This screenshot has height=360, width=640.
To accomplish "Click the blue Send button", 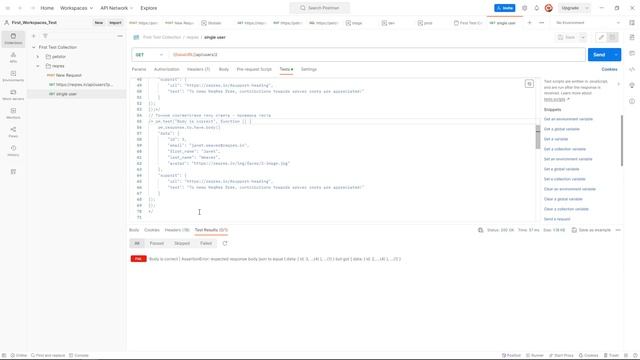I will tap(599, 55).
